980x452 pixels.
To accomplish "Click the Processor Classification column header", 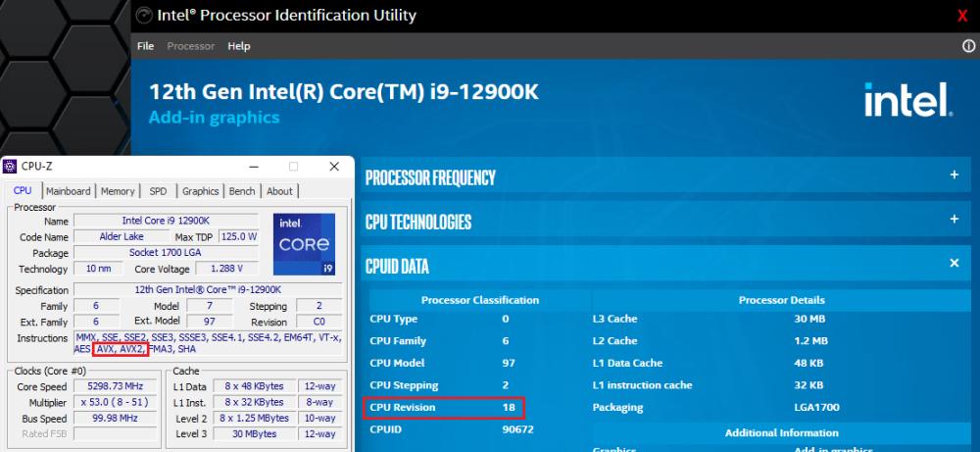I will [x=480, y=300].
